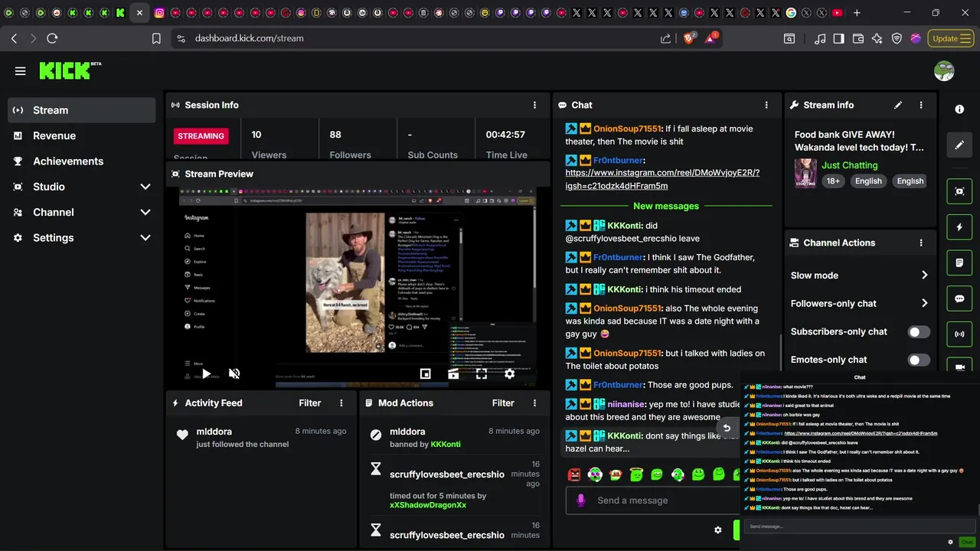Open Channel Actions three-dot menu

pos(921,243)
